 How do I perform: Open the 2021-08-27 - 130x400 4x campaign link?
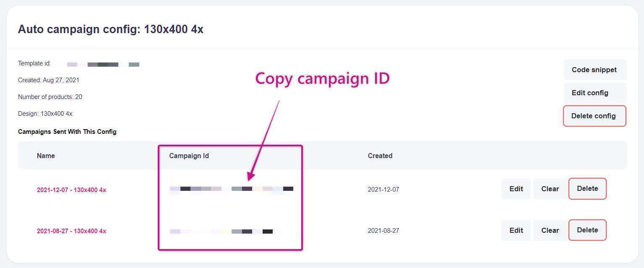(71, 231)
